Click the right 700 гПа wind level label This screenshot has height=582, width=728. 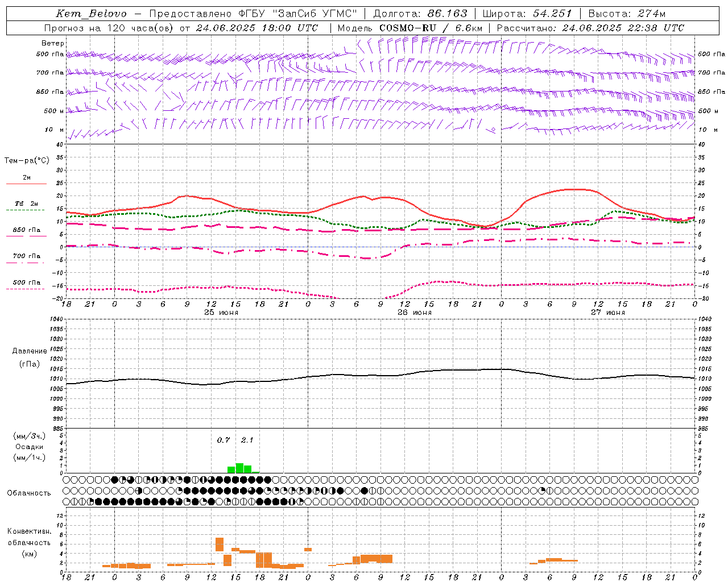point(711,73)
